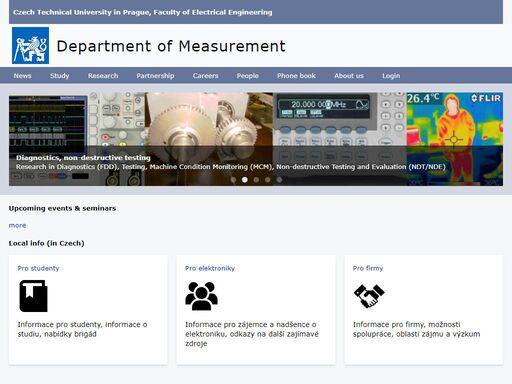This screenshot has width=512, height=384.
Task: Select the first carousel slide dot
Action: pos(233,180)
